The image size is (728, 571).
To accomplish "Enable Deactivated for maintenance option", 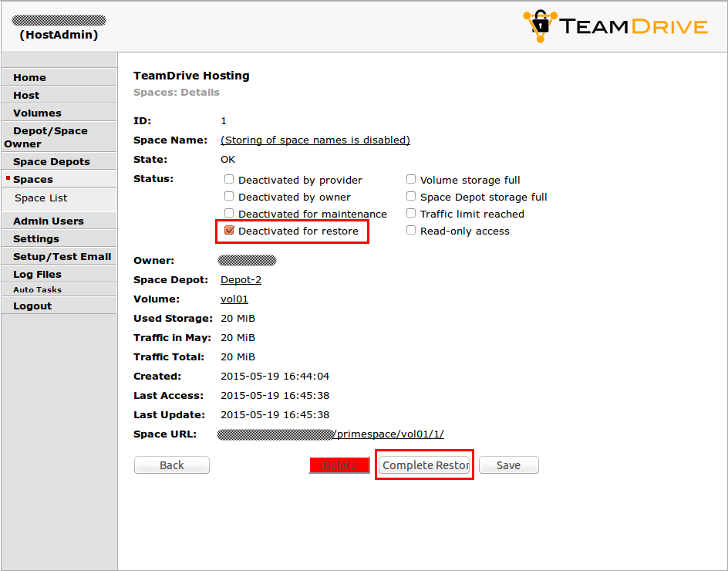I will click(x=229, y=214).
